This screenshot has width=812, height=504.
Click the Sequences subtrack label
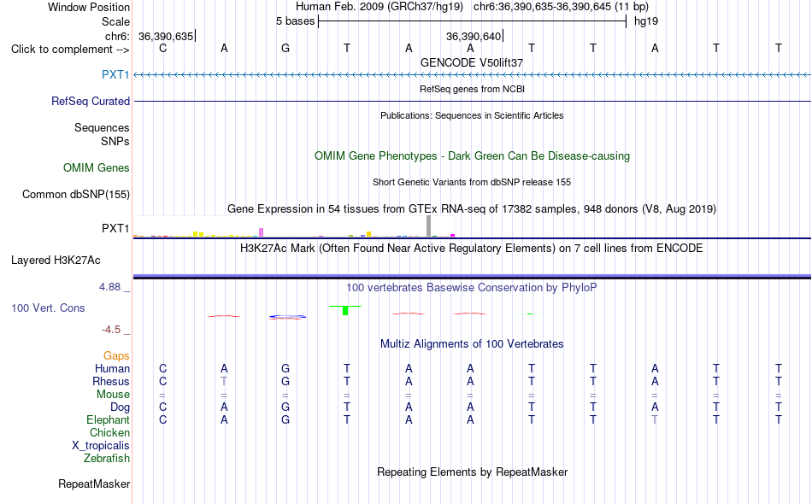tap(102, 128)
